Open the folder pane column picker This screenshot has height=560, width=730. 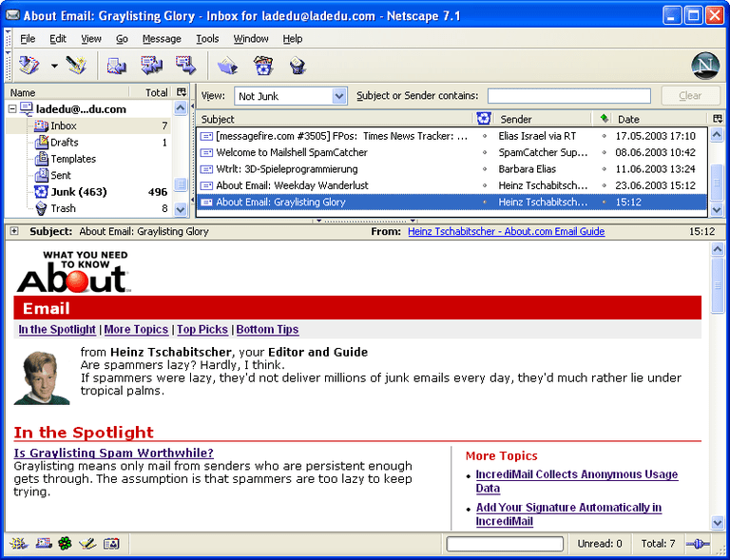182,92
